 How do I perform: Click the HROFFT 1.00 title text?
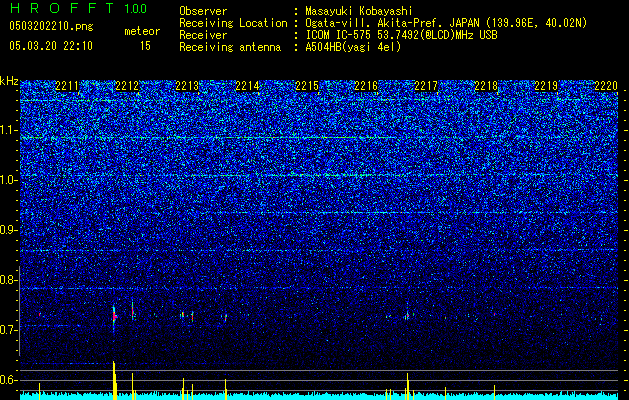click(x=79, y=8)
